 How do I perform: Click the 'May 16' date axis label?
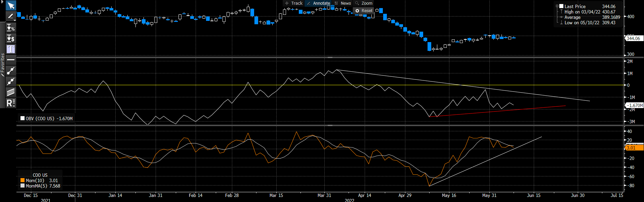(449, 195)
